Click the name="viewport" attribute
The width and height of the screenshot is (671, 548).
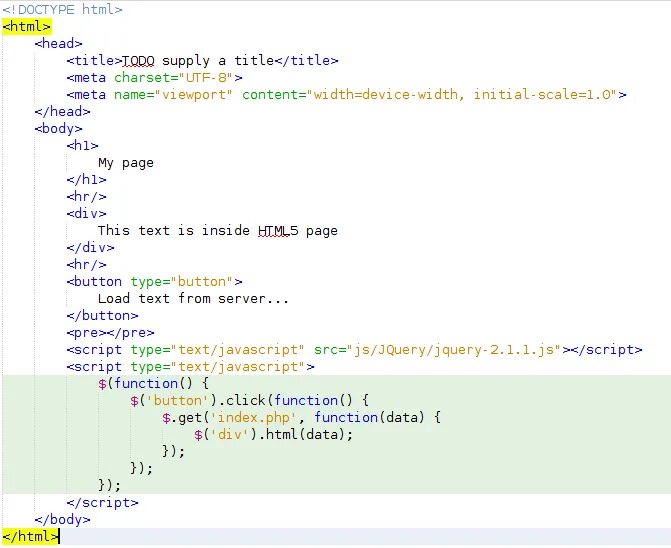[x=173, y=95]
